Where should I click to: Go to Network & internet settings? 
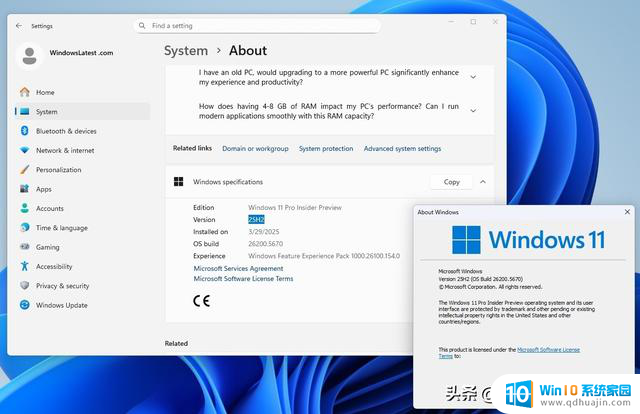82,150
